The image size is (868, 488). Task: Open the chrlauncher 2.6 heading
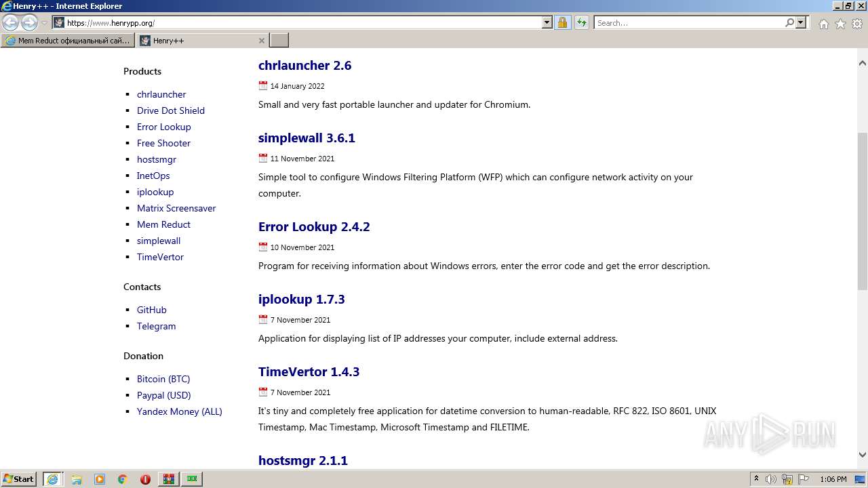(x=304, y=66)
